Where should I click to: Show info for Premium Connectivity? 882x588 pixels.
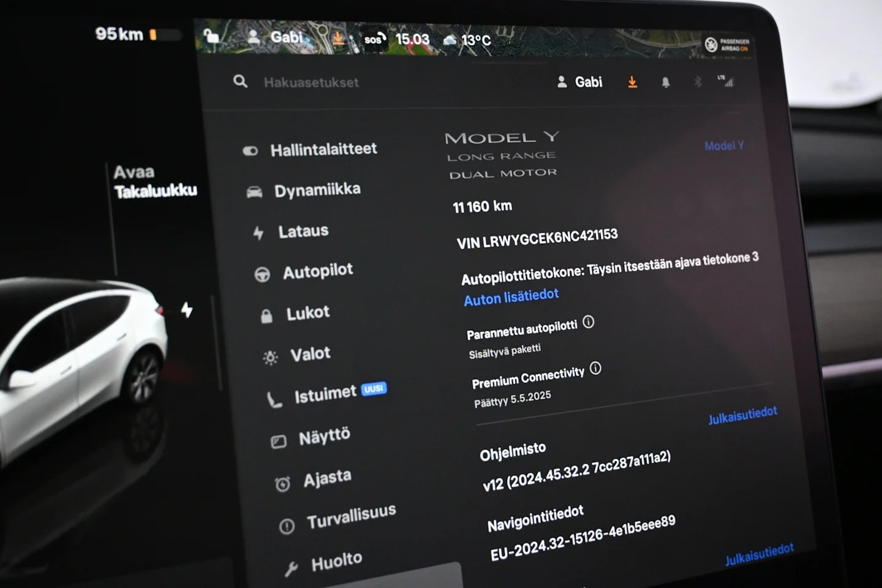(595, 368)
